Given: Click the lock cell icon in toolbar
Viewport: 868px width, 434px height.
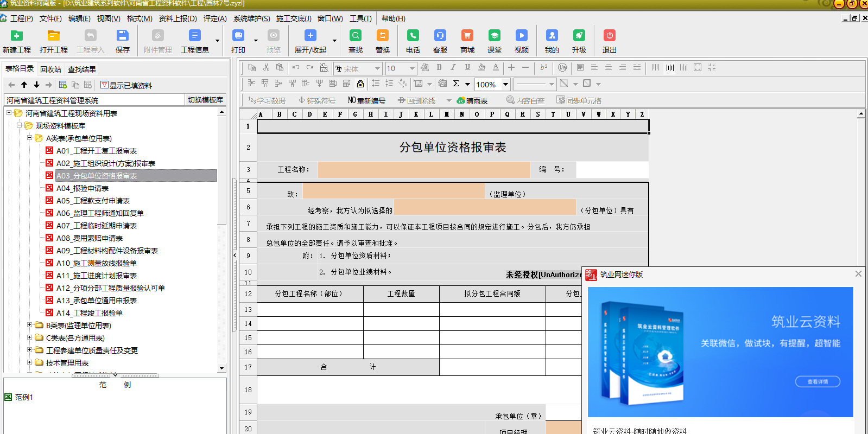Looking at the screenshot, I should [x=360, y=84].
